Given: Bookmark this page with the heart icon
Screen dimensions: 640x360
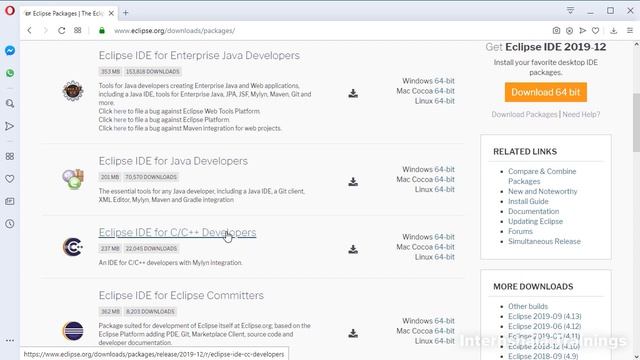Looking at the screenshot, I should (x=596, y=31).
